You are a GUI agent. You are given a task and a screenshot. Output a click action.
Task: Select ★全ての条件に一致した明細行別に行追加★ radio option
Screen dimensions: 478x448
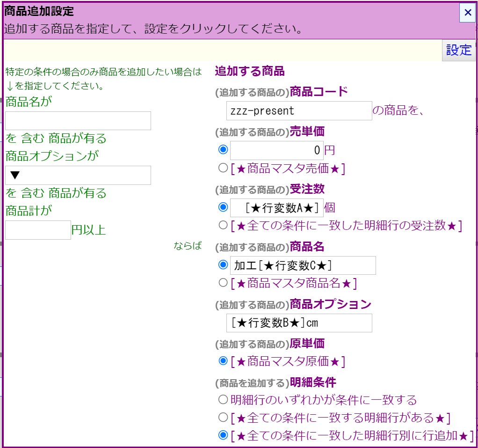[x=223, y=435]
